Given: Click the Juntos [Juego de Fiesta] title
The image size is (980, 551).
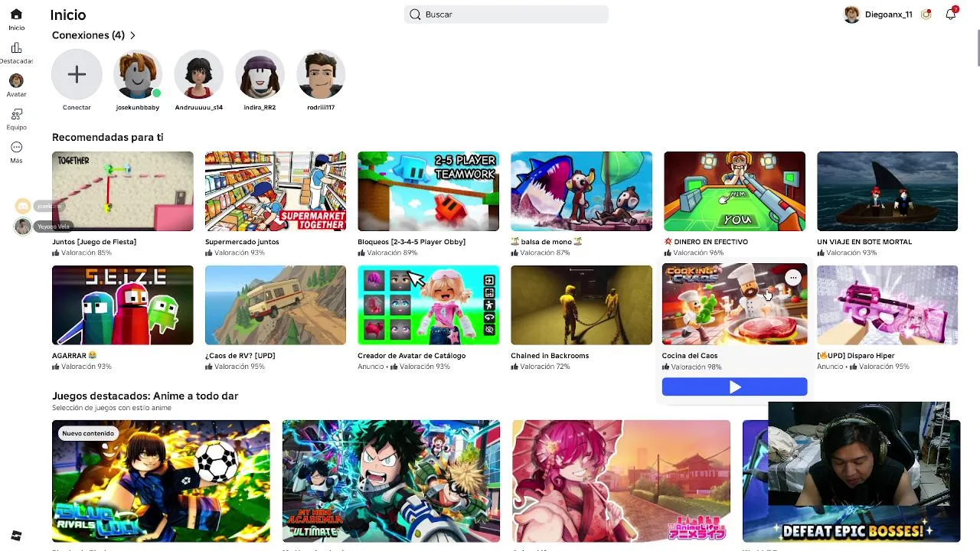Looking at the screenshot, I should (94, 242).
